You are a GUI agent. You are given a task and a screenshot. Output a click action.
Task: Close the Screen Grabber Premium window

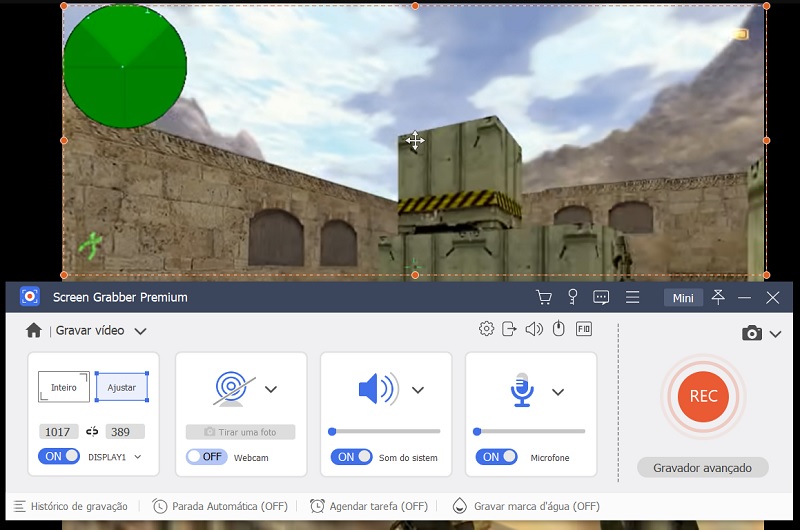click(x=772, y=297)
